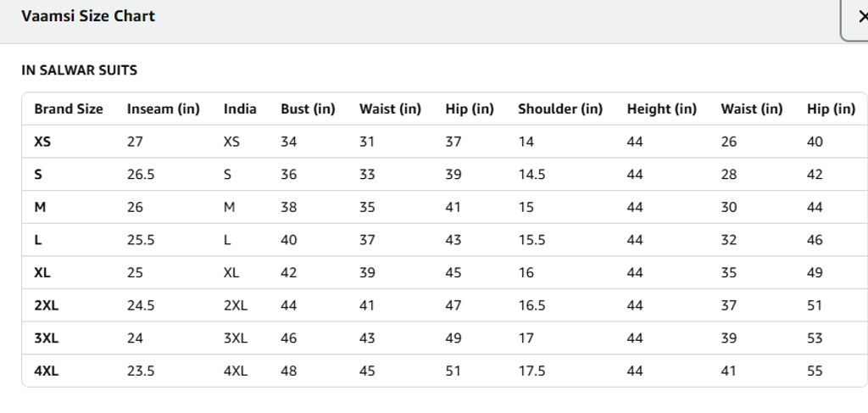Click the 38 bust value
The height and width of the screenshot is (413, 868).
click(289, 207)
